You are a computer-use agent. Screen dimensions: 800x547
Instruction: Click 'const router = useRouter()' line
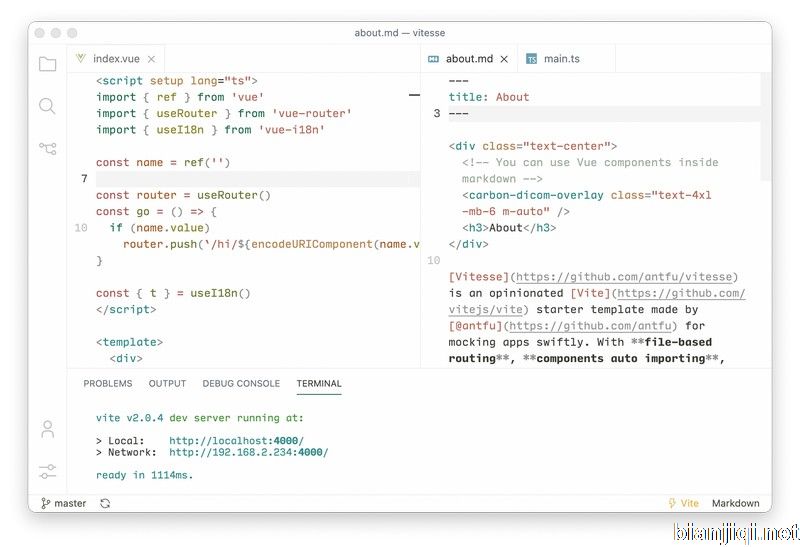pos(183,195)
